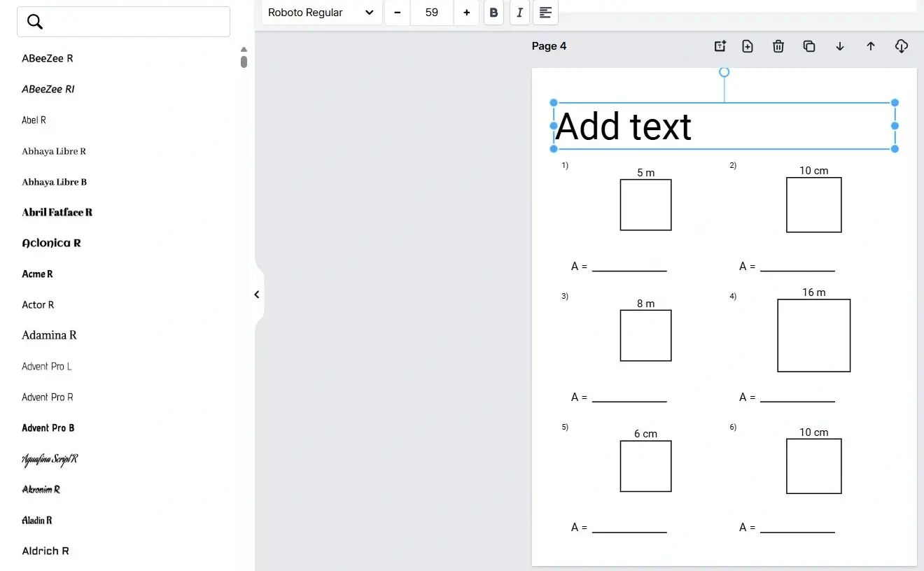This screenshot has width=924, height=571.
Task: Click the font list scrollbar thumb
Action: pyautogui.click(x=244, y=62)
